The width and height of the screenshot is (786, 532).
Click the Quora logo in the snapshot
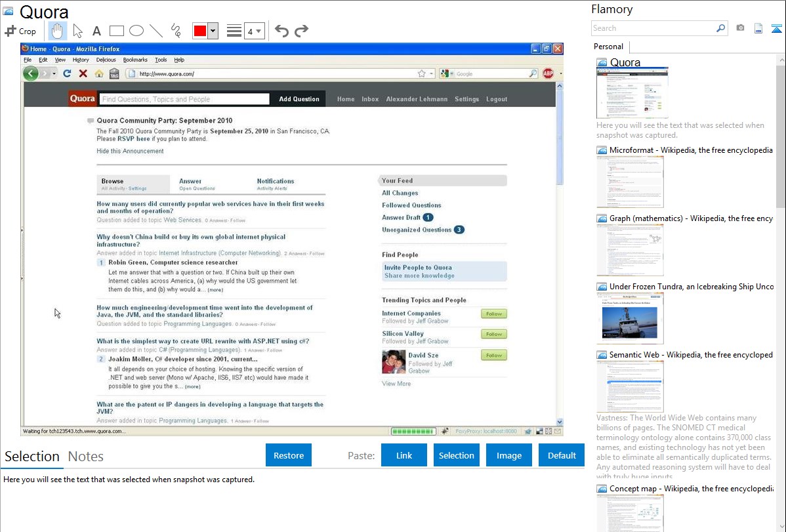82,99
